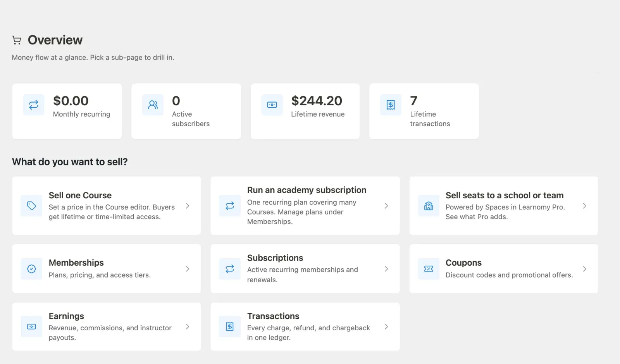
Task: Click the Memberships card chevron arrow
Action: (188, 269)
